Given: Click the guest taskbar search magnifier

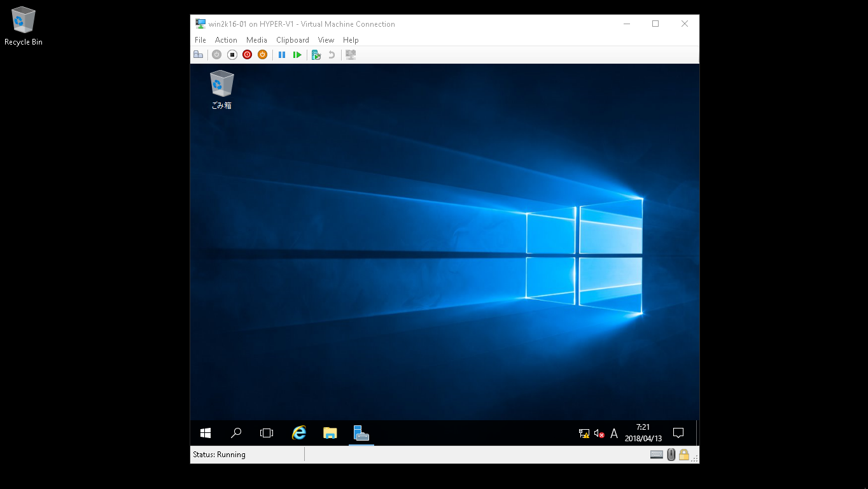Looking at the screenshot, I should pos(236,433).
